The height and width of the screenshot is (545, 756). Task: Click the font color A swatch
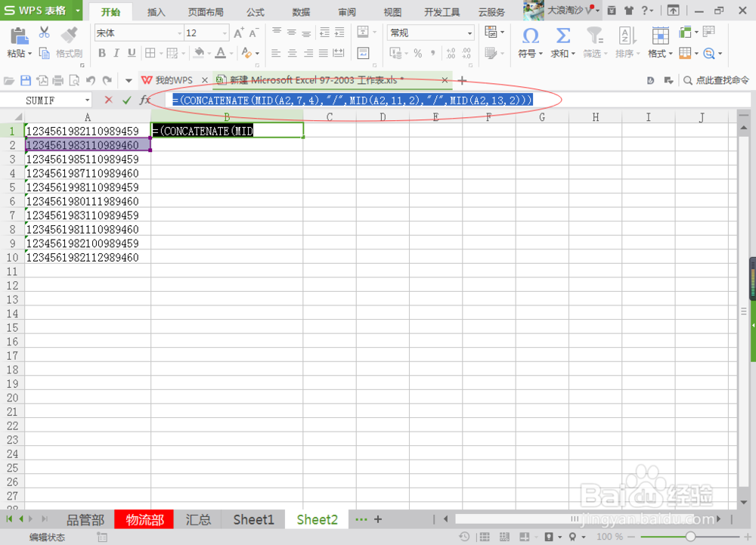[x=220, y=53]
